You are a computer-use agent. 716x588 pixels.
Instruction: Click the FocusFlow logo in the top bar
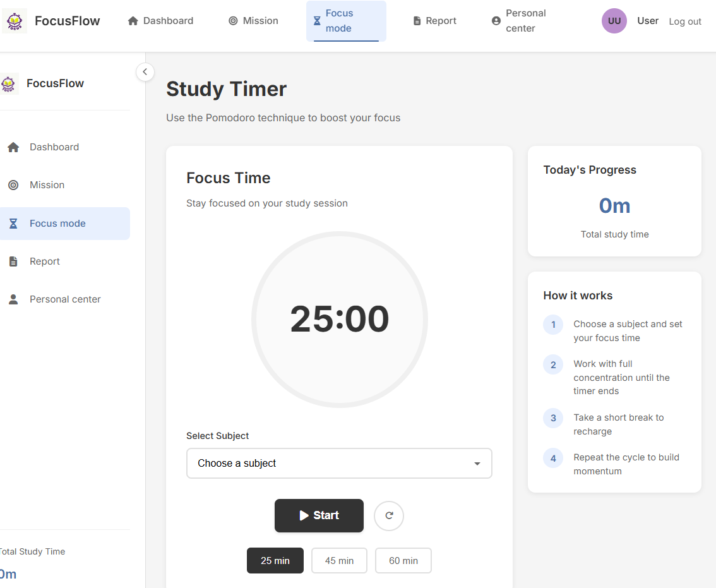point(15,21)
